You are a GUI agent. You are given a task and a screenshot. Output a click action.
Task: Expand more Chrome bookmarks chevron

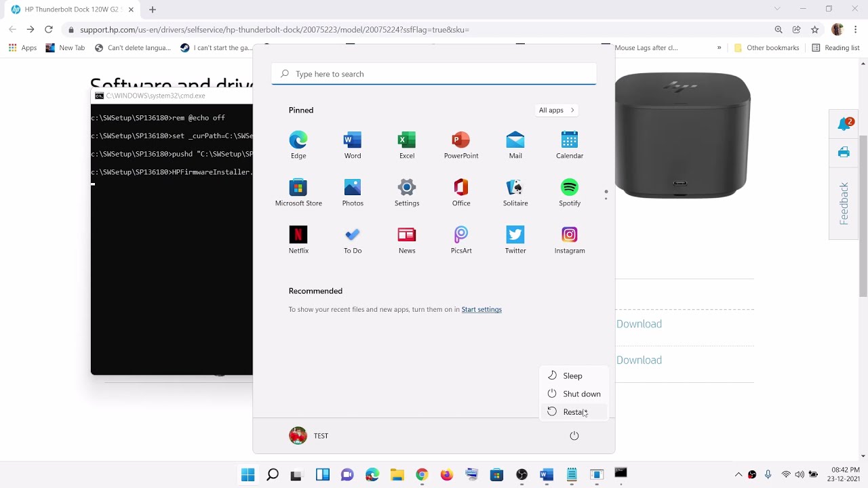click(x=719, y=48)
